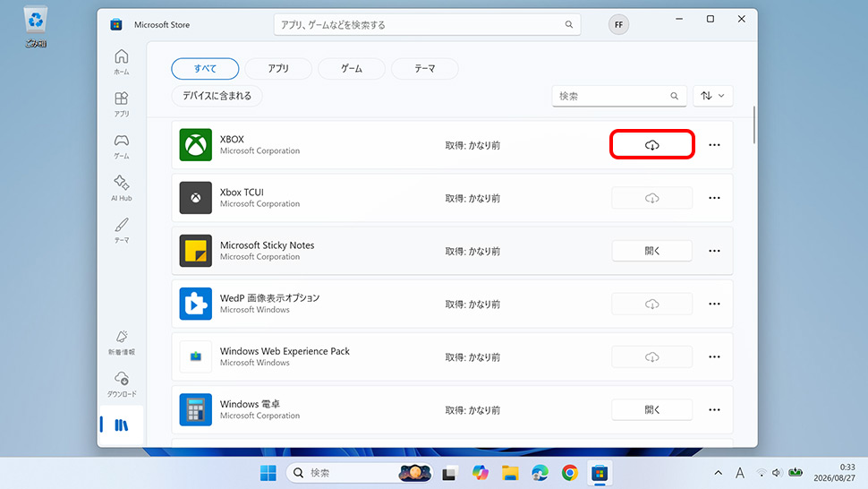
Task: Open more options for Xbox TCUI row
Action: pyautogui.click(x=714, y=198)
